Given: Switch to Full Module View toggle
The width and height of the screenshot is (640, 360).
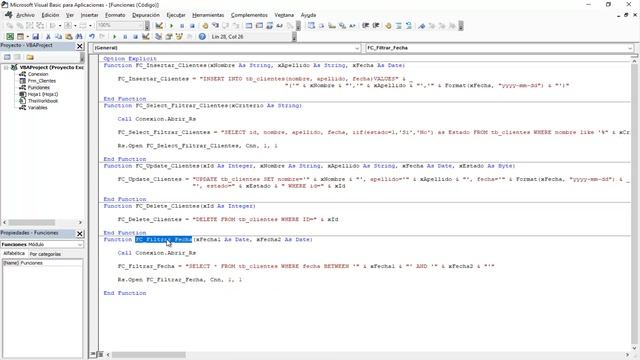Looking at the screenshot, I should 100,354.
